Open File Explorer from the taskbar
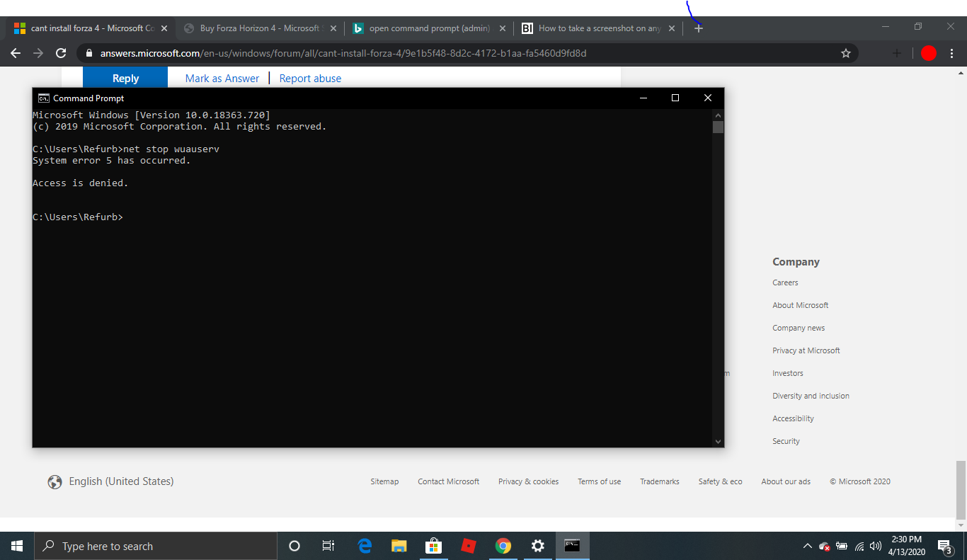This screenshot has width=967, height=560. (x=399, y=546)
